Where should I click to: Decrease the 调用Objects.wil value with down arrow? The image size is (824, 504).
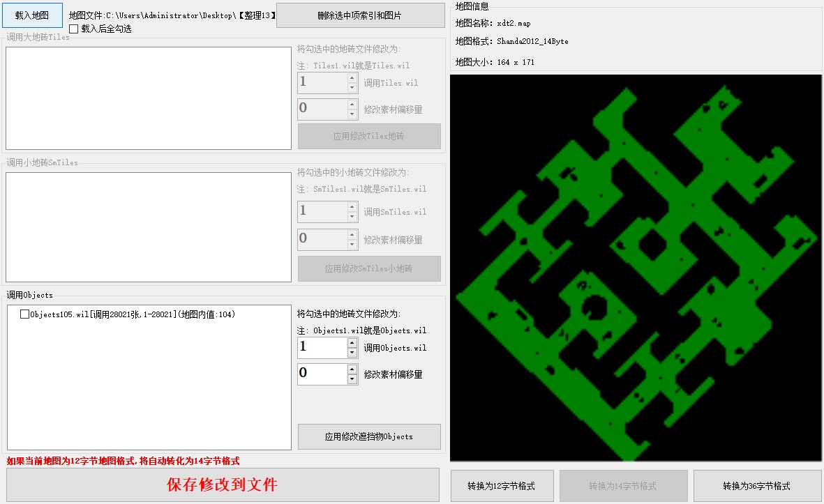(352, 353)
